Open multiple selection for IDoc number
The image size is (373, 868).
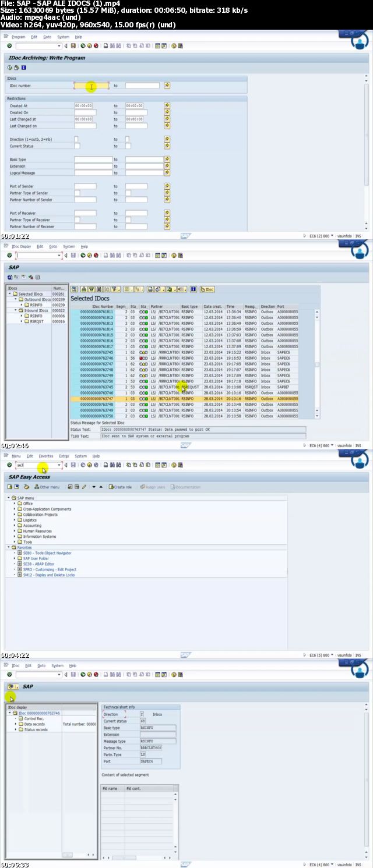tap(167, 86)
